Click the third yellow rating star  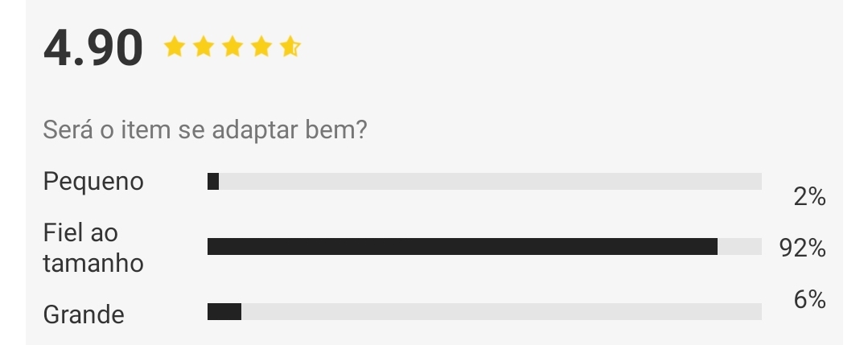(x=232, y=47)
